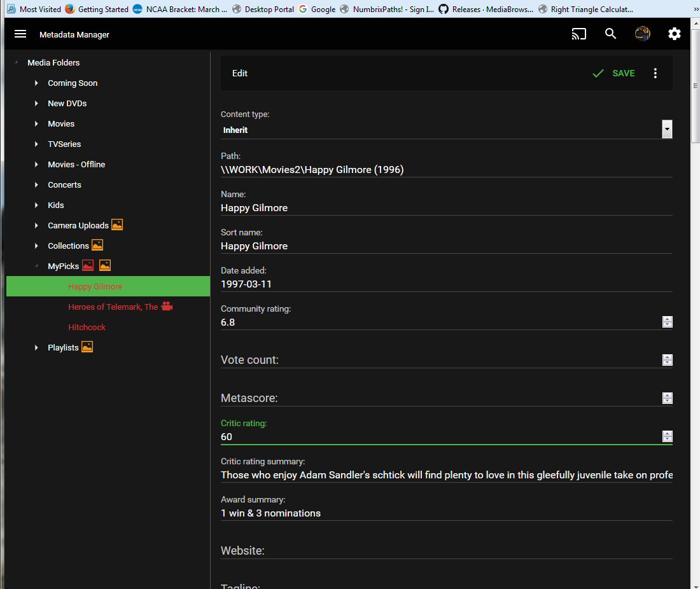Viewport: 700px width, 589px height.
Task: Click Critic rating summary field
Action: click(447, 475)
